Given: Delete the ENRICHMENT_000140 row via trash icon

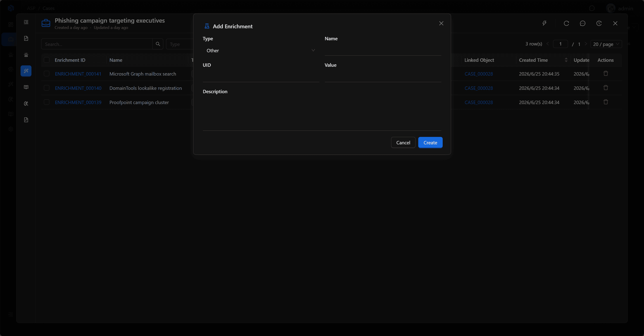Looking at the screenshot, I should [606, 88].
